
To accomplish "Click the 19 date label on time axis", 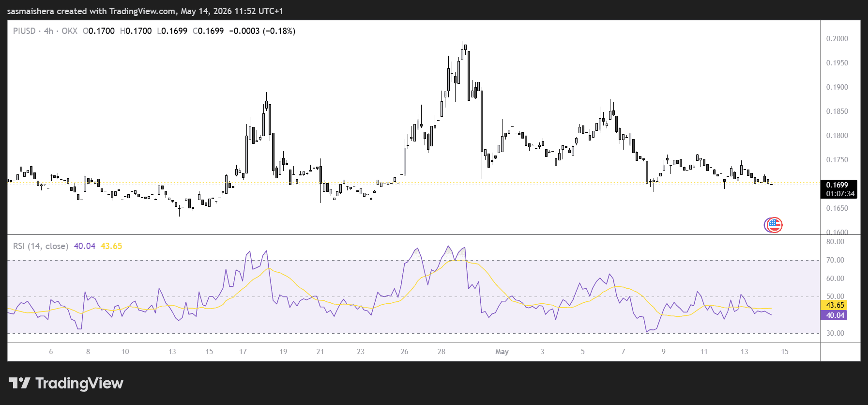I will click(x=283, y=352).
